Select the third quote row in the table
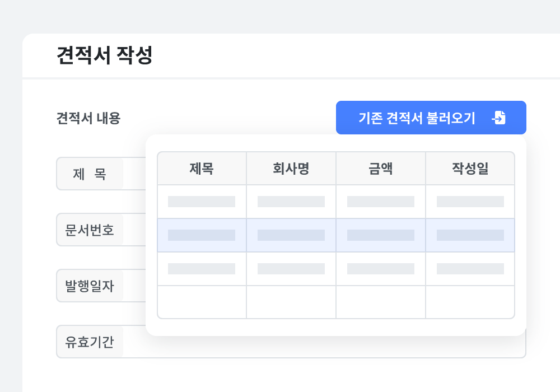Viewport: 560px width, 392px height. [336, 268]
